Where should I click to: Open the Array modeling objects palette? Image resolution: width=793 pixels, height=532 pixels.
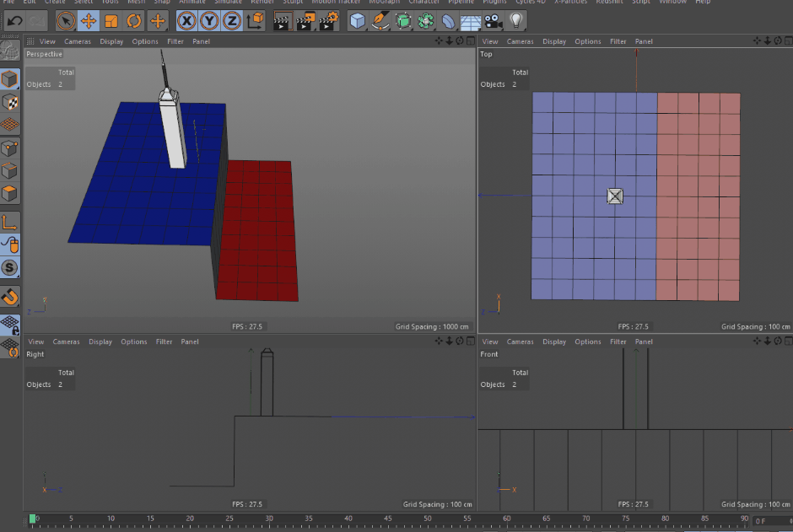426,21
